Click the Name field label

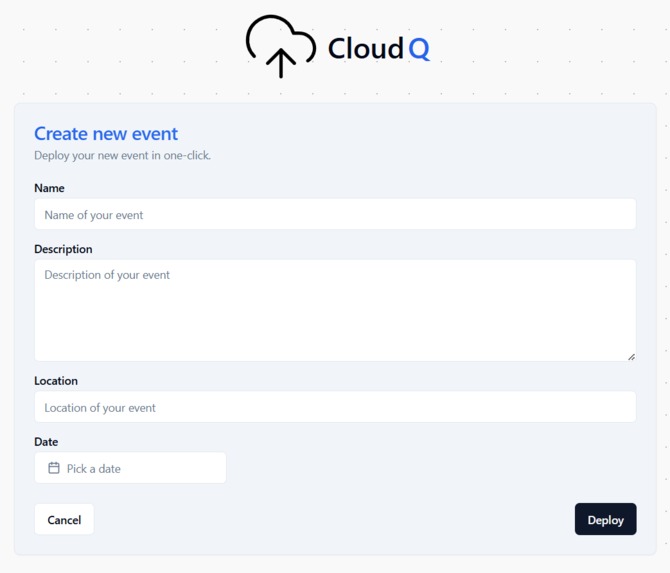(x=50, y=188)
